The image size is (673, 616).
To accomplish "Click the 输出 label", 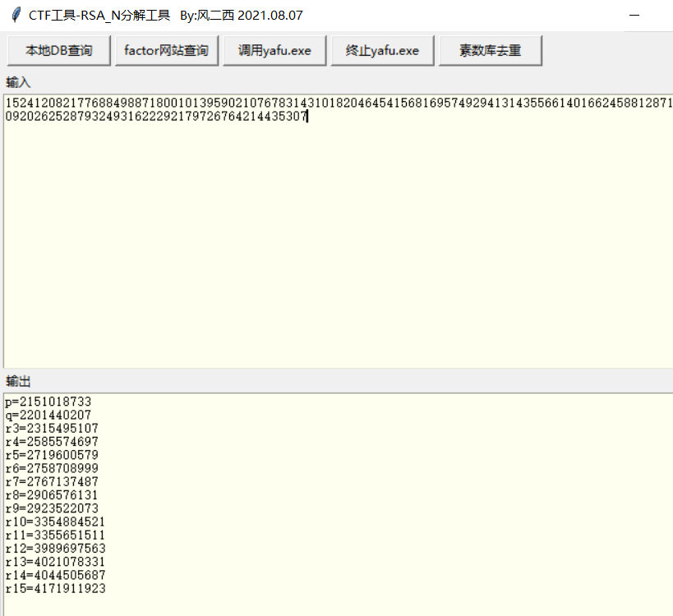I will tap(17, 381).
